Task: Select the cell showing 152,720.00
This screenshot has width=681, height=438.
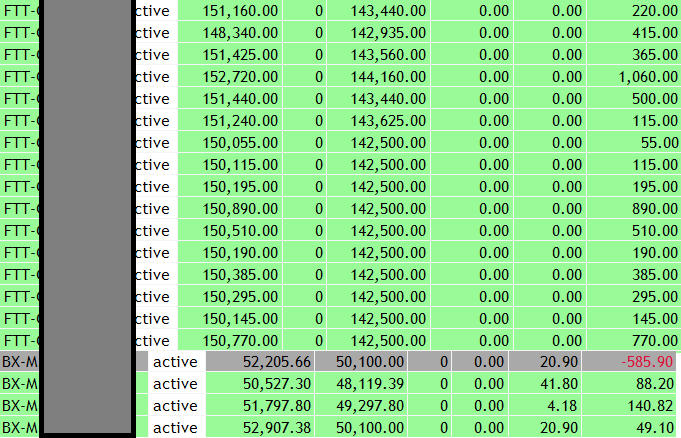Action: click(230, 77)
